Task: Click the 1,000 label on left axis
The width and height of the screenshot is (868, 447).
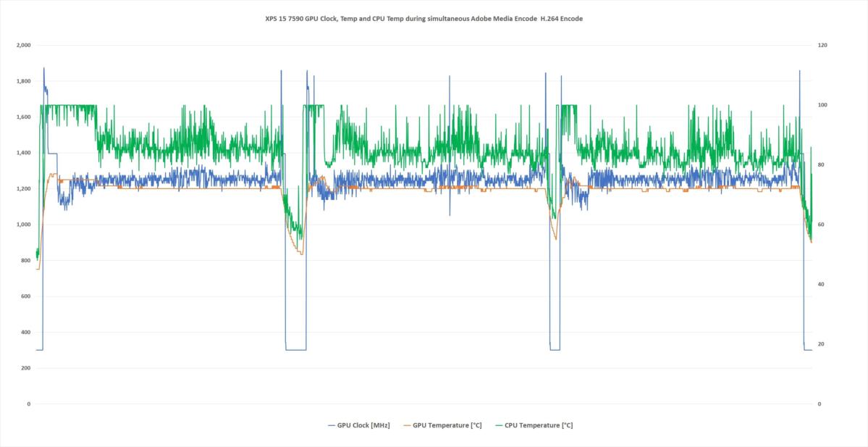Action: click(23, 225)
